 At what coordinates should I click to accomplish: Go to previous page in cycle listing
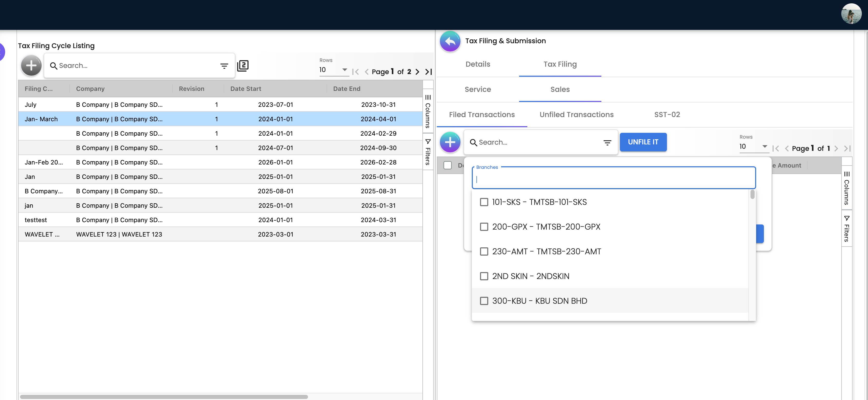click(367, 72)
